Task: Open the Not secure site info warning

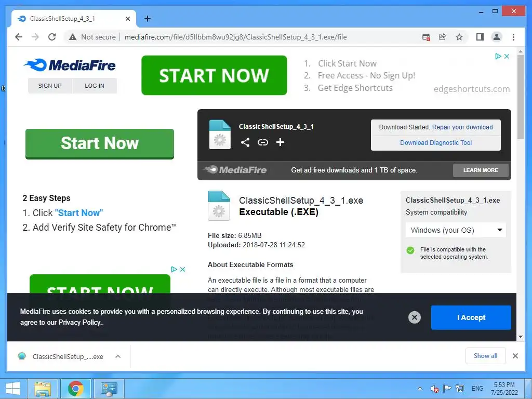Action: click(x=92, y=37)
